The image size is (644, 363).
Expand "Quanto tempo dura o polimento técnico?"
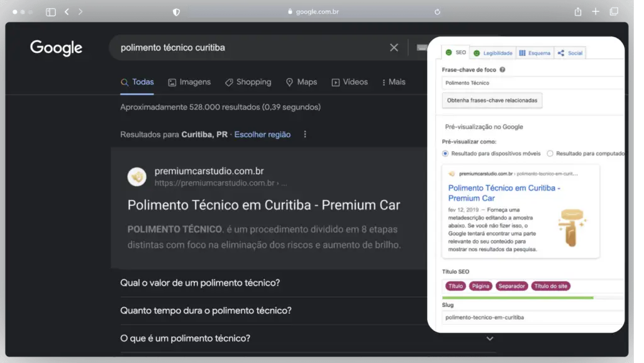[x=206, y=311]
